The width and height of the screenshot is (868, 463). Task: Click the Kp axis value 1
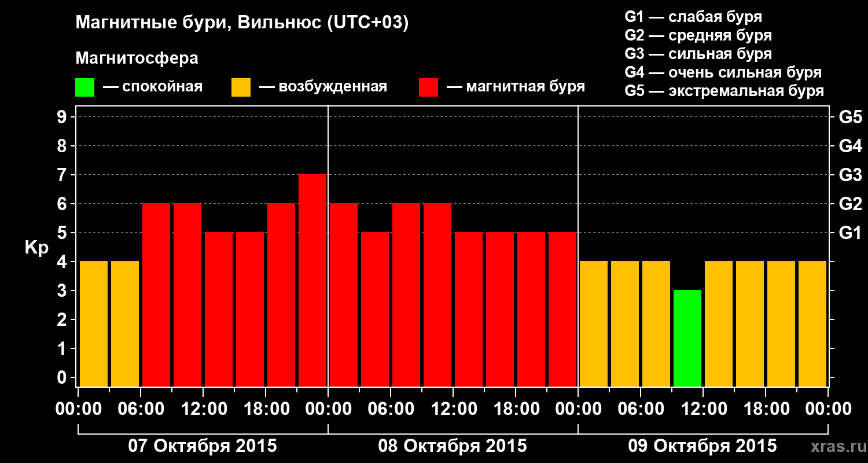pyautogui.click(x=63, y=348)
